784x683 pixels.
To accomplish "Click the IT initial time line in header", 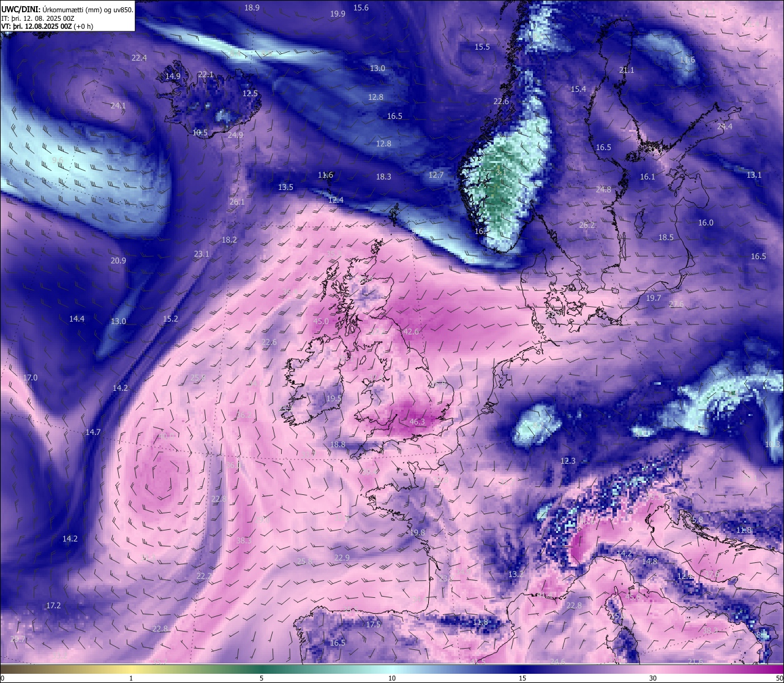I will point(38,18).
